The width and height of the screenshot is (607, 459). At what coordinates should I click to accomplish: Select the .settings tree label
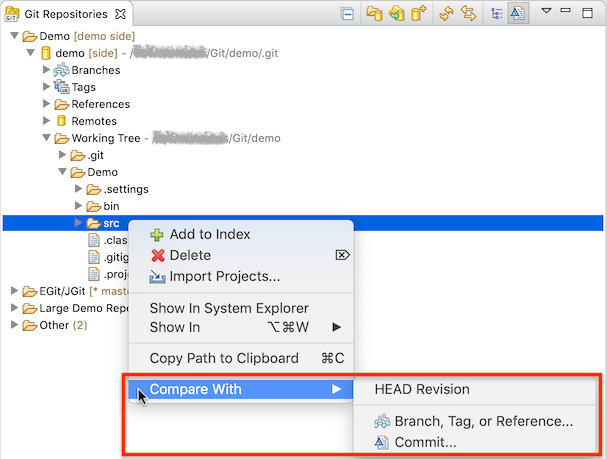(126, 189)
